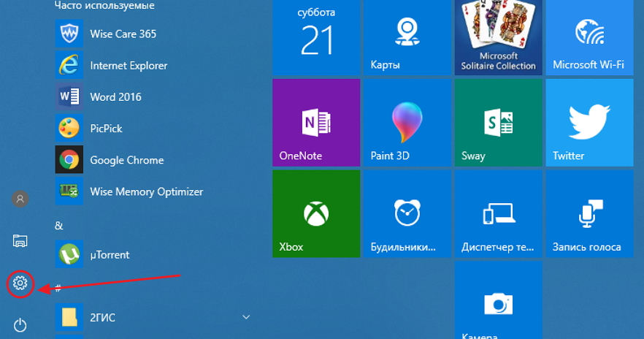The height and width of the screenshot is (339, 644).
Task: Launch the Запись голоса tile
Action: (x=590, y=214)
